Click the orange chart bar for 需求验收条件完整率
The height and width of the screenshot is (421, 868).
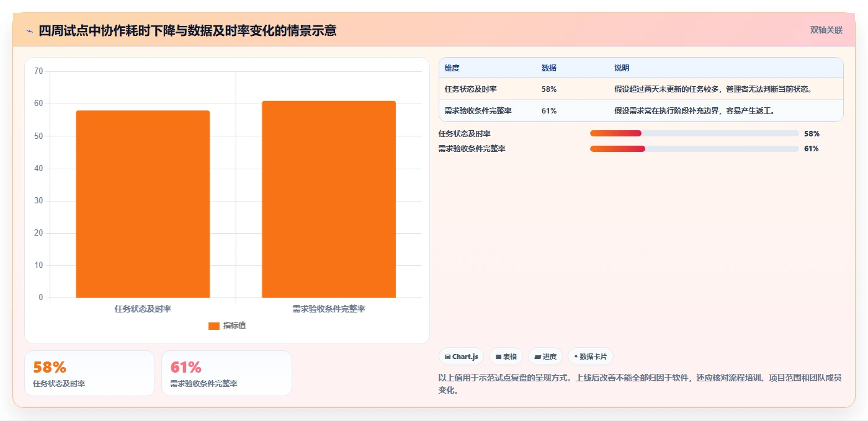(x=329, y=199)
